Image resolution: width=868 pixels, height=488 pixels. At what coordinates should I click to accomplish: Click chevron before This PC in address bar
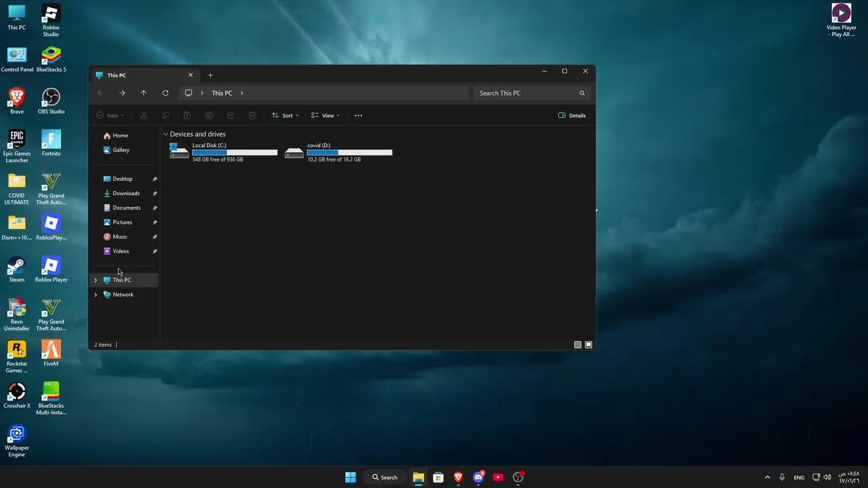coord(202,93)
